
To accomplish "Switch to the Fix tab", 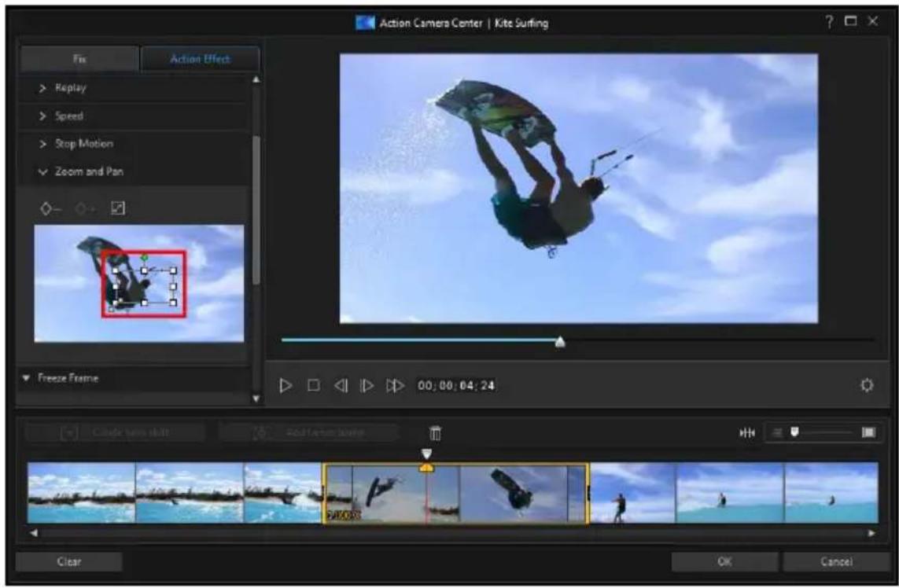I will coord(79,59).
